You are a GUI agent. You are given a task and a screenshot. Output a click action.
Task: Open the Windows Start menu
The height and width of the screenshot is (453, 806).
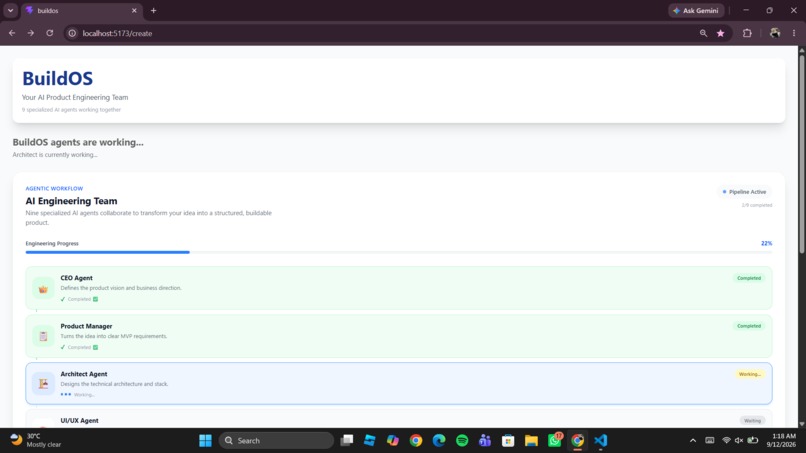205,441
